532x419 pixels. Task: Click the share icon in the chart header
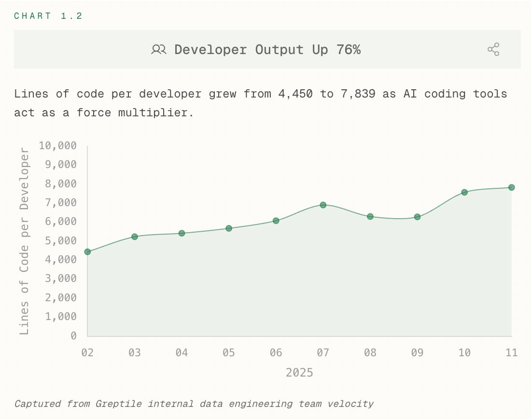(x=493, y=50)
